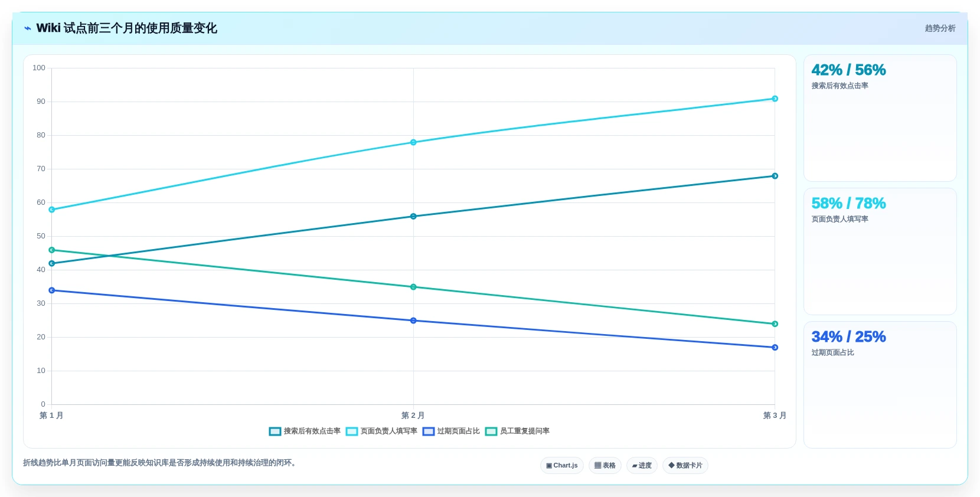The image size is (980, 497).
Task: Click the 第 3 月 axis label
Action: 775,416
